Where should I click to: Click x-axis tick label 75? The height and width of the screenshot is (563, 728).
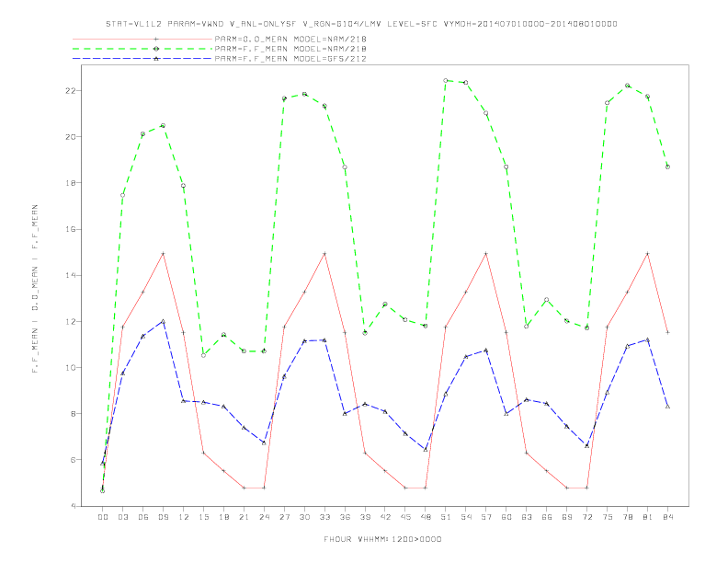(x=607, y=517)
